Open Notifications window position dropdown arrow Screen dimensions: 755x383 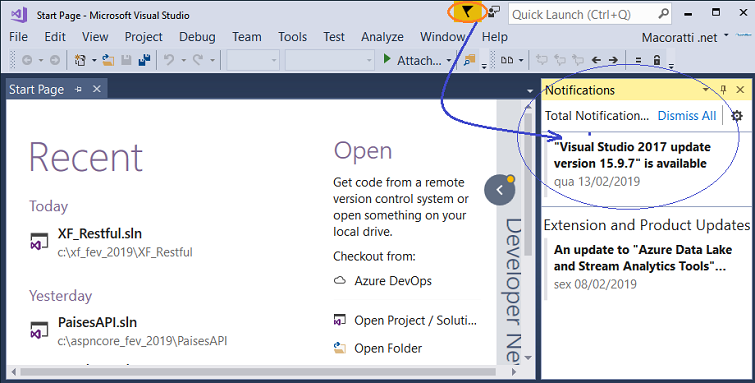(x=705, y=90)
